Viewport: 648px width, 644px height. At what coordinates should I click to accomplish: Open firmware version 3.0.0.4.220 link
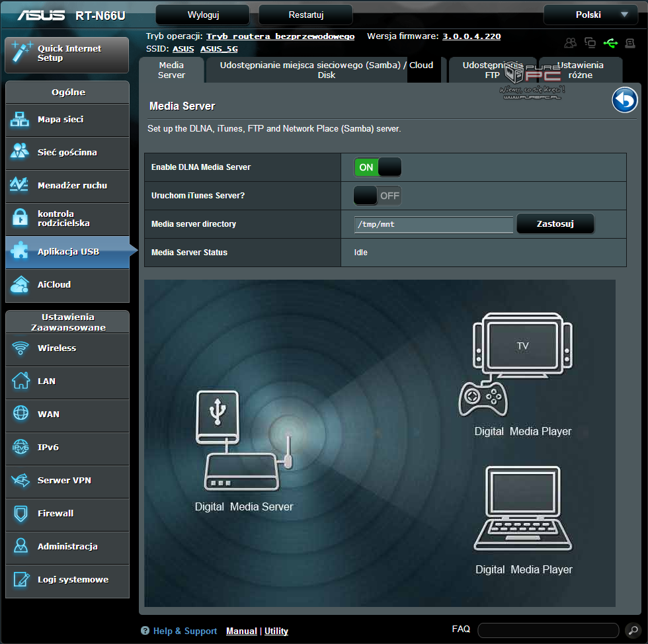coord(471,36)
